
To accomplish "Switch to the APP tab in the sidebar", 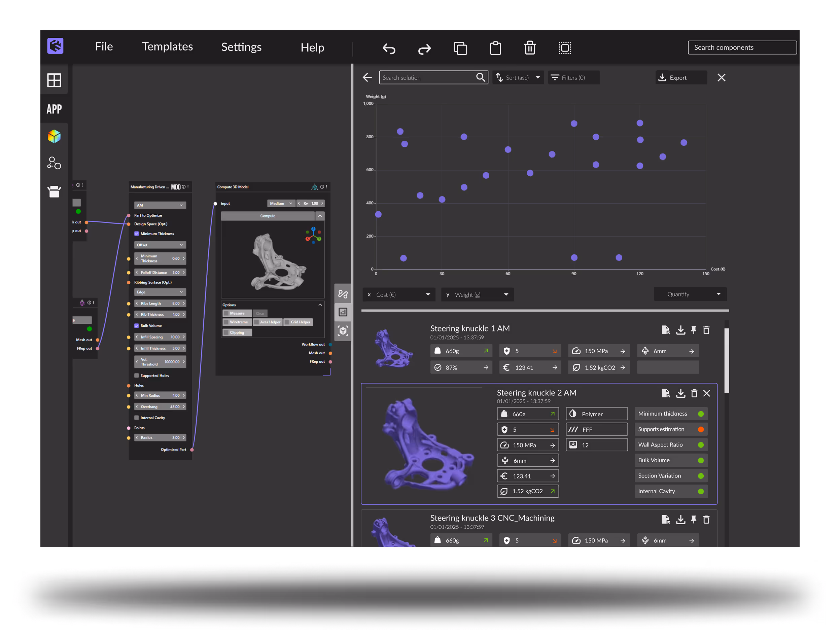I will point(54,109).
